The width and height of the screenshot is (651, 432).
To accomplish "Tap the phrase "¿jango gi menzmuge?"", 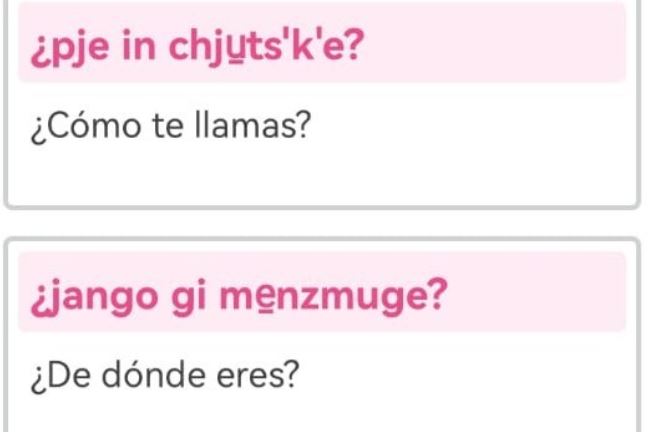I will (x=240, y=297).
